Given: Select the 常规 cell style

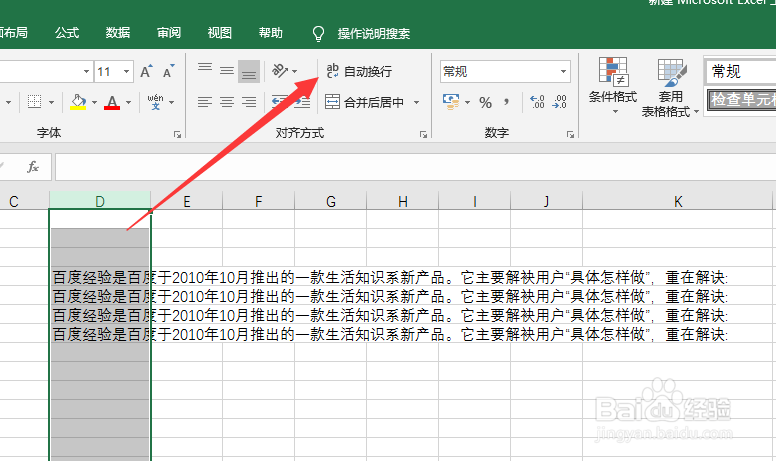Looking at the screenshot, I should tap(740, 72).
